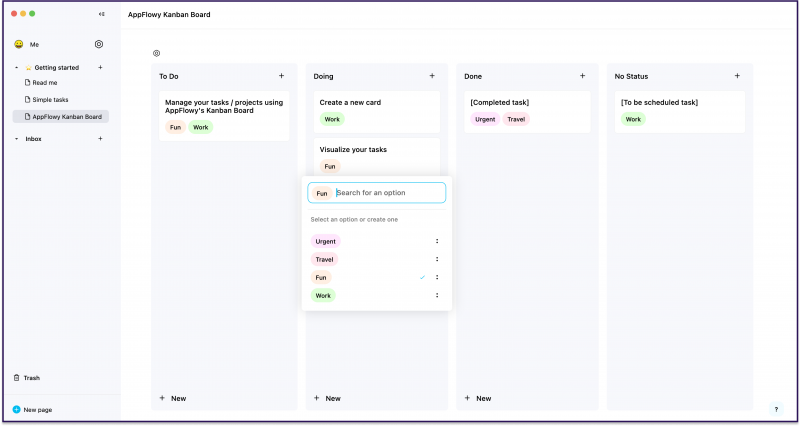Collapse the sidebar with double-arrow icon
Screen dimensions: 800x426
coord(102,14)
